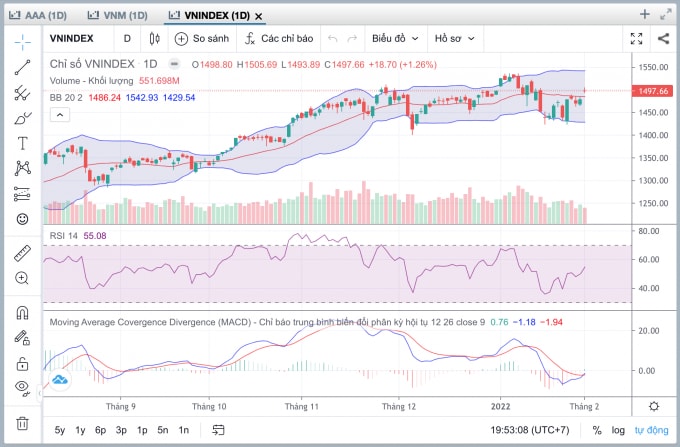
Task: Open the D interval selector
Action: (x=127, y=39)
